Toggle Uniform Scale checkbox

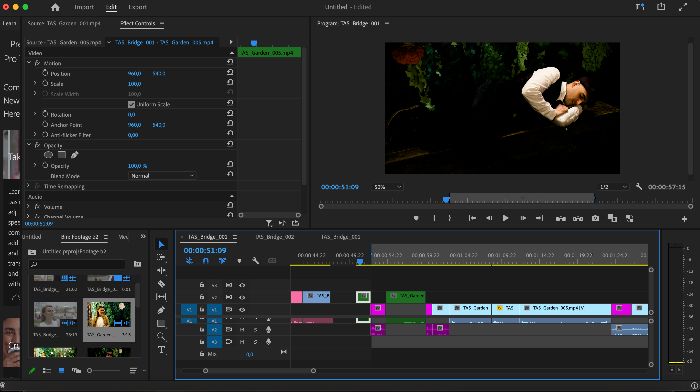[x=131, y=104]
